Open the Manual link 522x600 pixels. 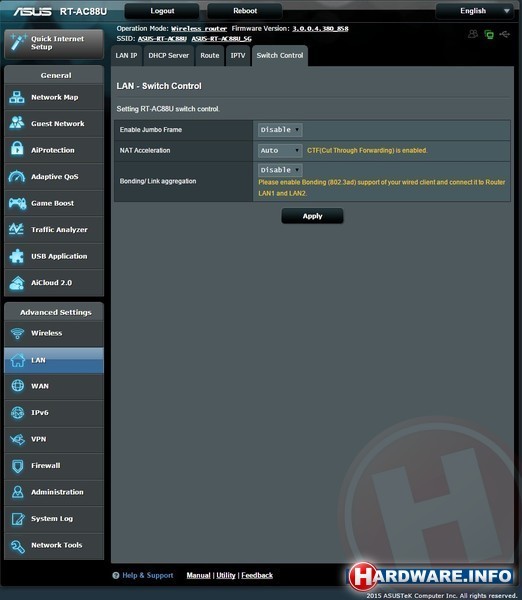tap(198, 575)
